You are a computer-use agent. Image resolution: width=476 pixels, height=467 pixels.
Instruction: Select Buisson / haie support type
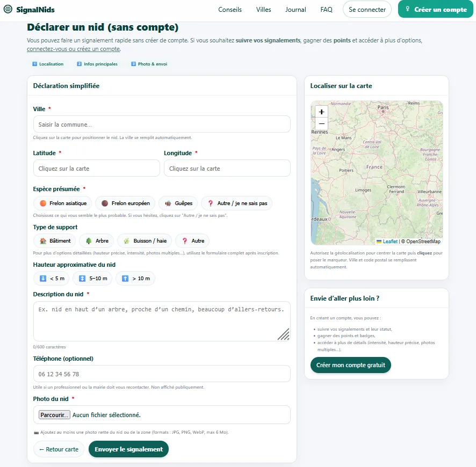[x=145, y=241]
